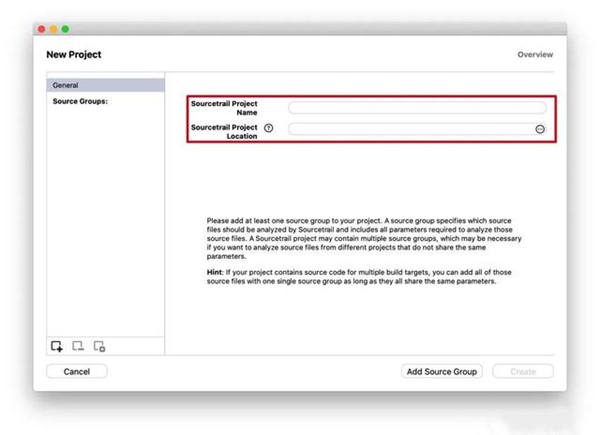Click the help icon beside Project Location
Viewport: 600px width, 435px height.
click(x=270, y=129)
